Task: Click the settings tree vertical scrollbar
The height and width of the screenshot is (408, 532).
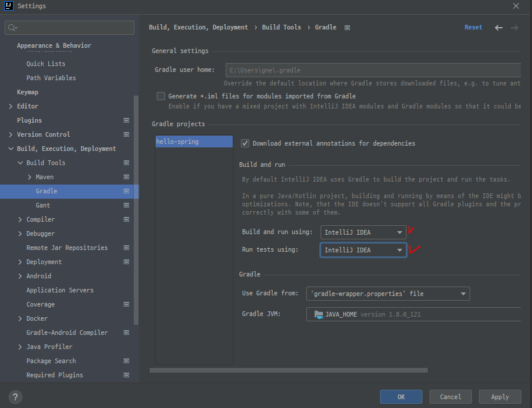Action: tap(136, 210)
